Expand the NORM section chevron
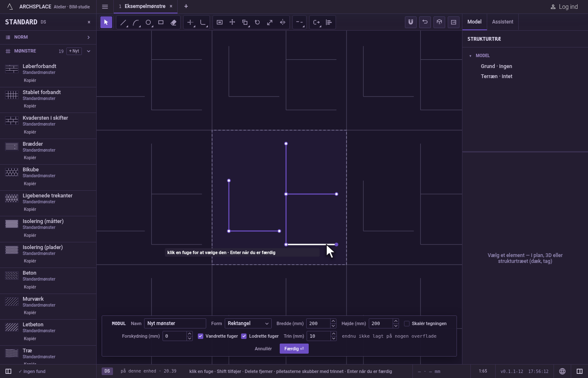 pos(88,37)
